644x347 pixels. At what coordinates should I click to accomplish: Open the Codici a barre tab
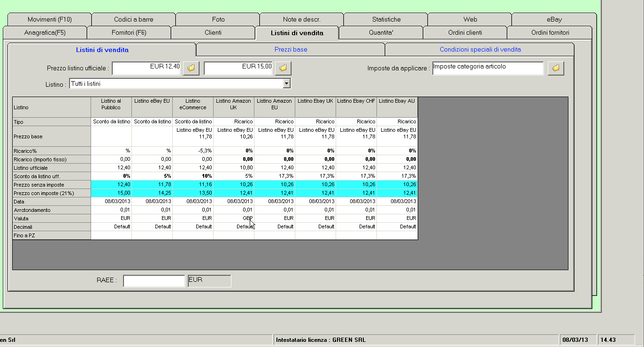pyautogui.click(x=133, y=19)
